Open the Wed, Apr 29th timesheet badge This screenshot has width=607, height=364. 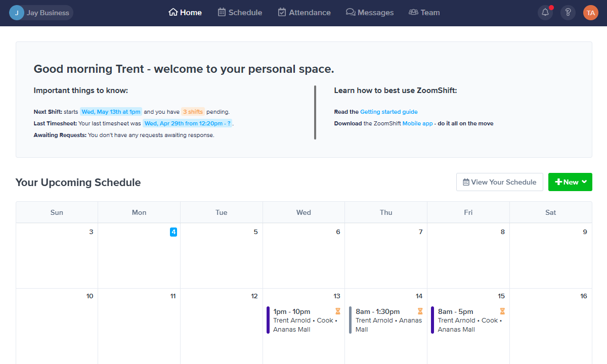(x=188, y=123)
